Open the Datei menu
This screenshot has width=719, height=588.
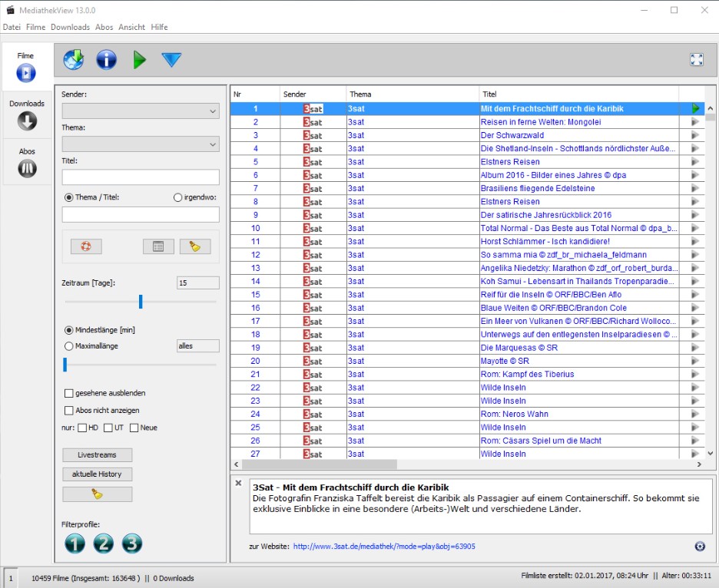(x=12, y=27)
